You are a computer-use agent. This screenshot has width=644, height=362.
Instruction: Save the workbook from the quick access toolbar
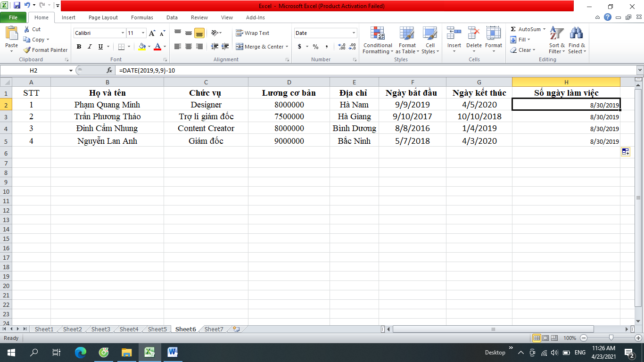point(17,6)
